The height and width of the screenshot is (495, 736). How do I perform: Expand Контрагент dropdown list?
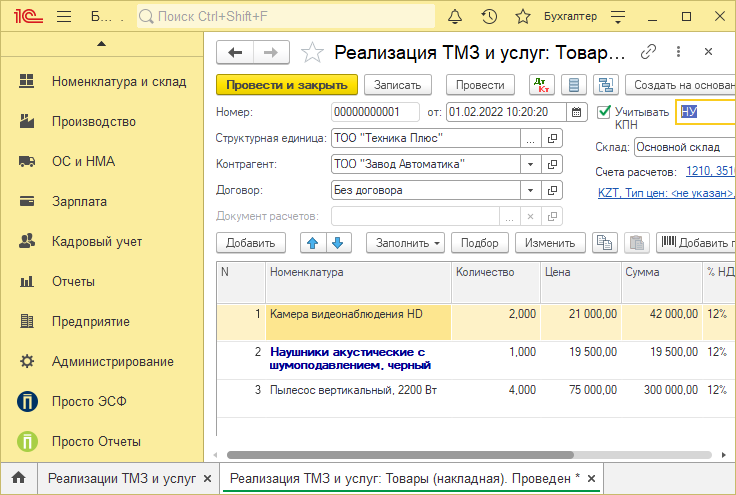[x=530, y=164]
